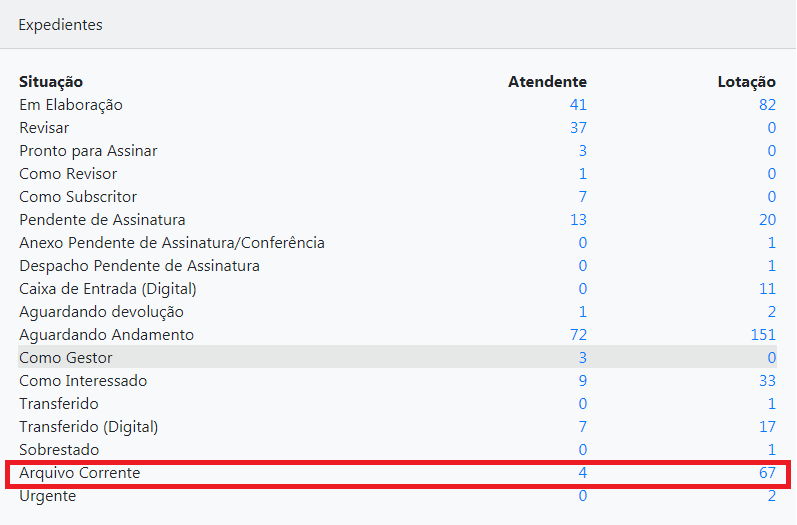
Task: Click Como Interessado Atendente count 9
Action: (583, 381)
